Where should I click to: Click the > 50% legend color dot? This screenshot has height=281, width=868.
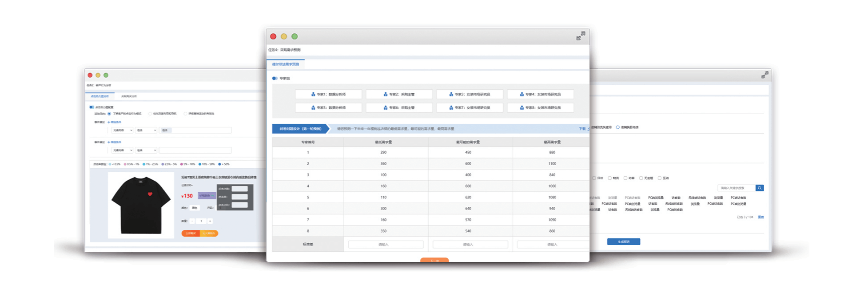[x=219, y=164]
